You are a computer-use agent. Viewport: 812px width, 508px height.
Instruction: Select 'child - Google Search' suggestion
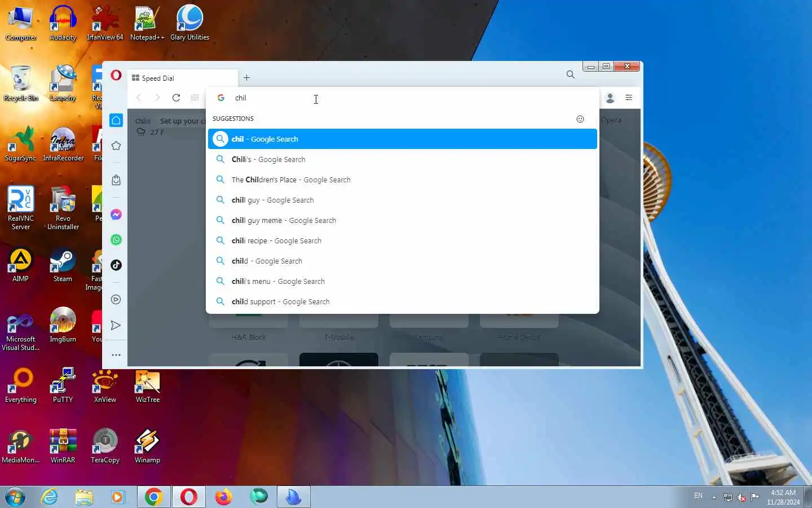(403, 261)
